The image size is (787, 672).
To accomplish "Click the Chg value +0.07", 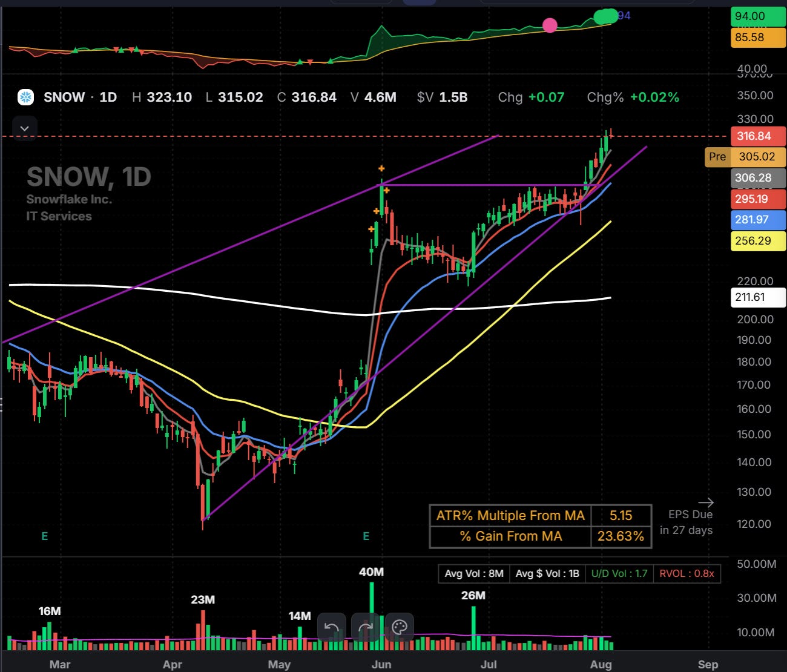I will coord(546,97).
